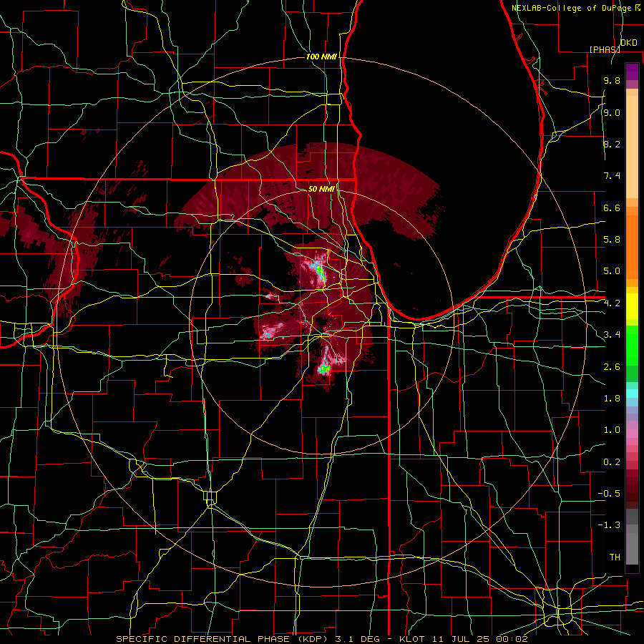Viewport: 644px width, 644px height.
Task: Click the 1.0 value on the color scale
Action: [612, 430]
